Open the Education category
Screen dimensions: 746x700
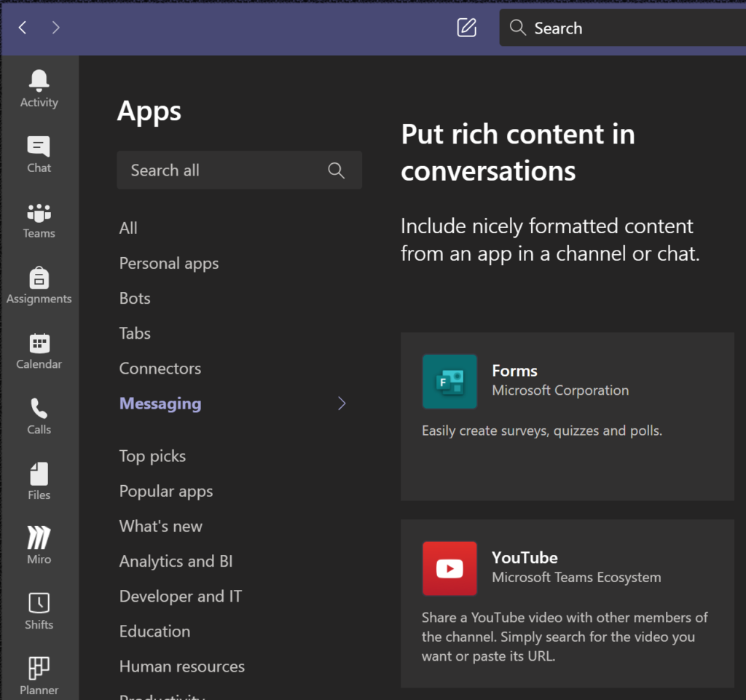pyautogui.click(x=154, y=632)
